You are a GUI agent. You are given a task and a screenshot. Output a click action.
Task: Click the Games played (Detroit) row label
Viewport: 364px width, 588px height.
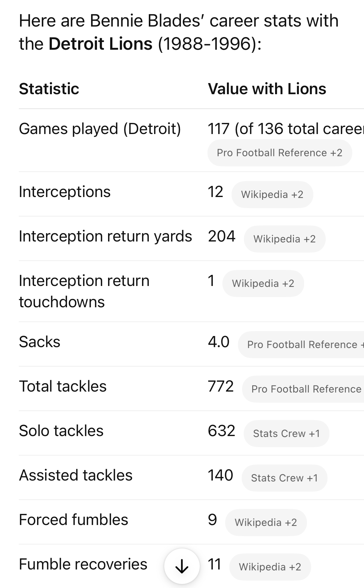pyautogui.click(x=100, y=129)
